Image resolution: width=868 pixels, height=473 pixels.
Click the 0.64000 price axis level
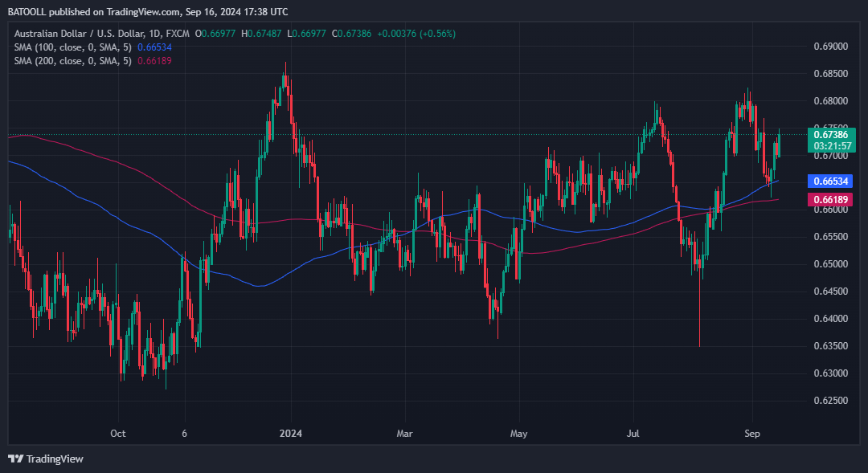coord(830,319)
